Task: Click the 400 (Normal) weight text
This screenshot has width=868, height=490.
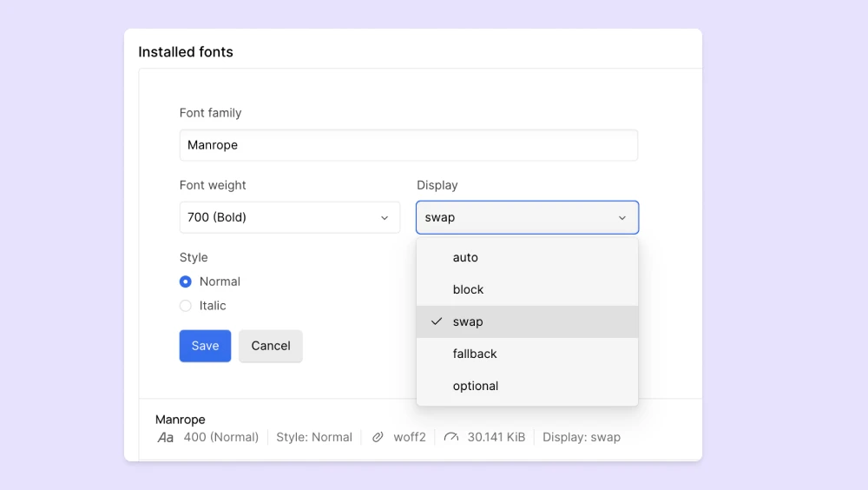Action: [x=220, y=437]
